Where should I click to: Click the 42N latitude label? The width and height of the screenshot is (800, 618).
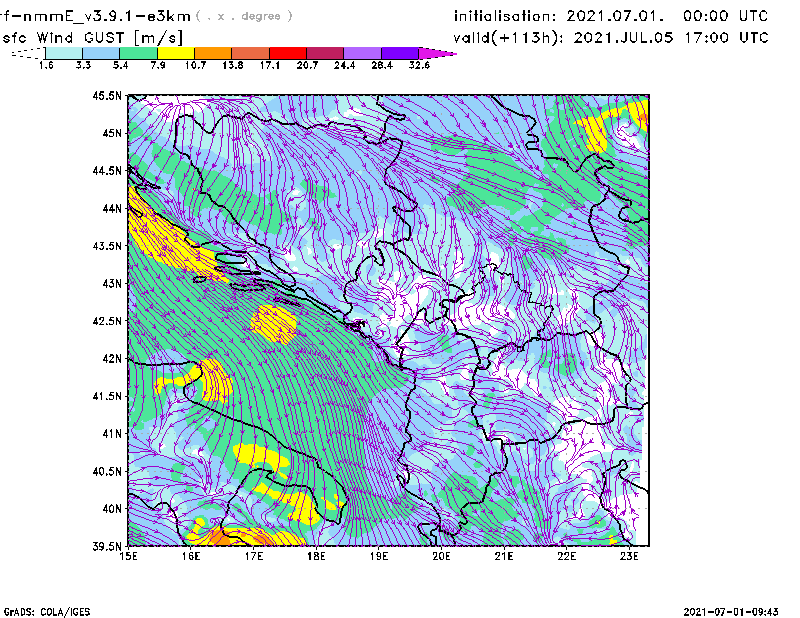click(112, 358)
